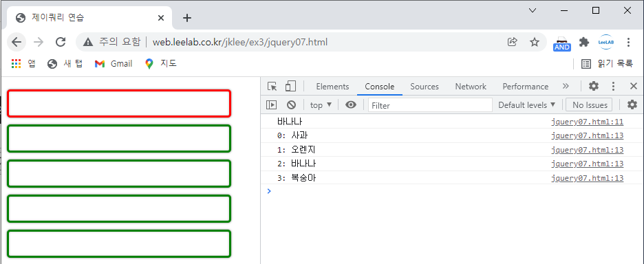Open the top context dropdown
Screen dimensions: 644x264
tap(321, 105)
